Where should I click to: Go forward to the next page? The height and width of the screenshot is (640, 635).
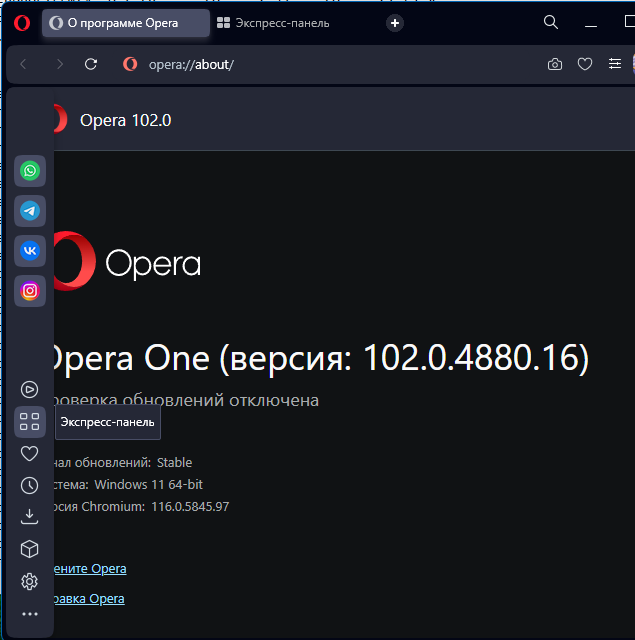60,64
